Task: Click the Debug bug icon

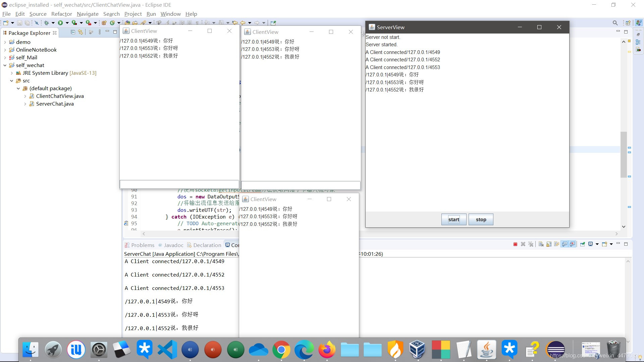Action: (46, 23)
